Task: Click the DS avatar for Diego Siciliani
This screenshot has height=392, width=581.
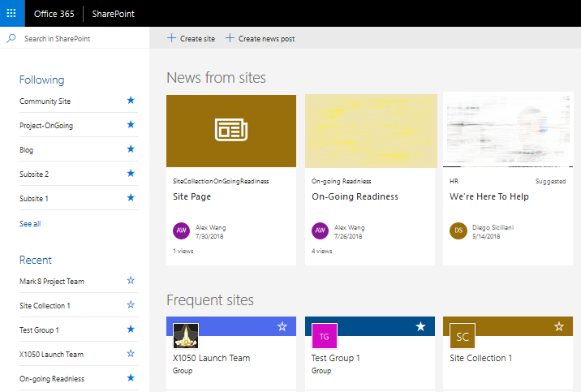Action: [458, 230]
